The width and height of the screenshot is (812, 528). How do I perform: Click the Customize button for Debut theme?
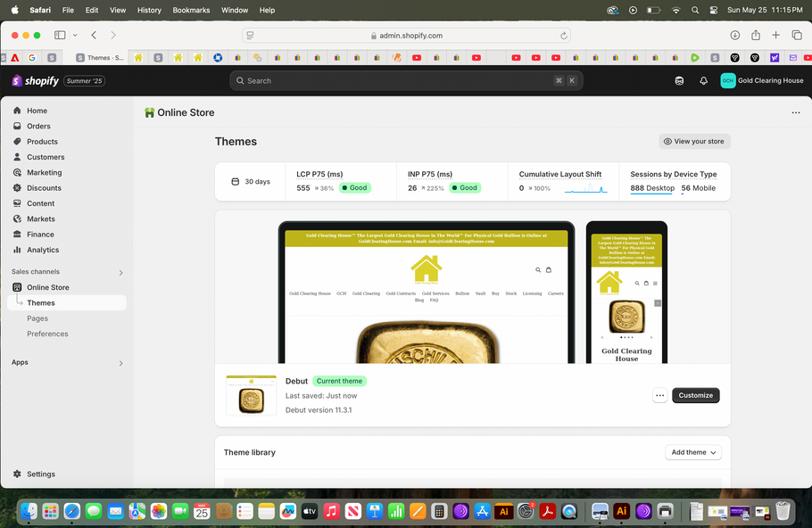(695, 395)
